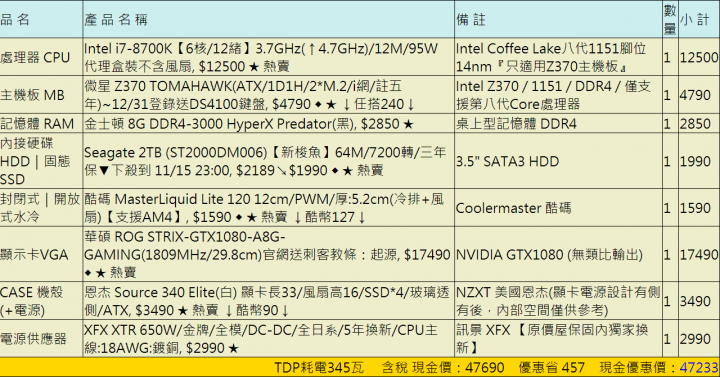Viewport: 720px width, 377px height.
Task: Click the 12500 subtotal for the CPU
Action: (699, 57)
